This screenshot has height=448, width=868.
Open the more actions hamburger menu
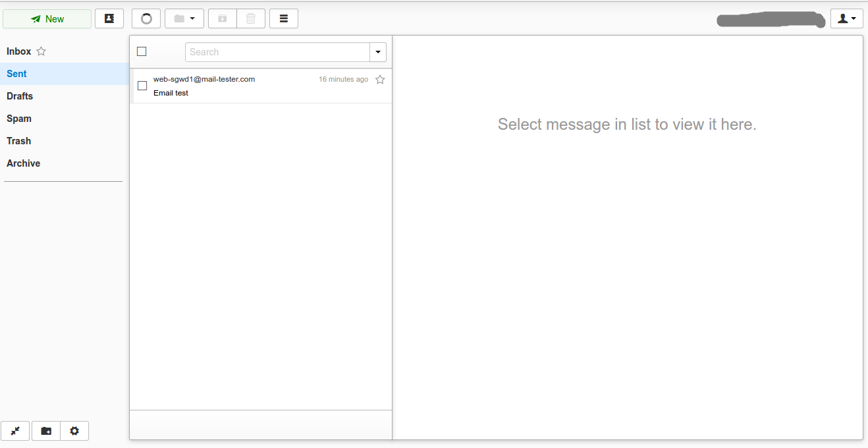click(x=284, y=18)
